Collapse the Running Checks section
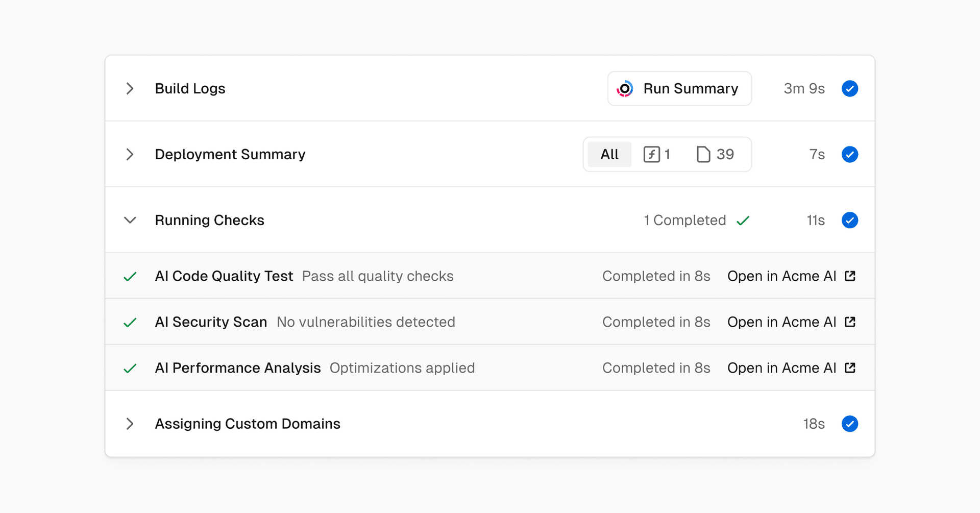Viewport: 980px width, 513px height. [130, 220]
